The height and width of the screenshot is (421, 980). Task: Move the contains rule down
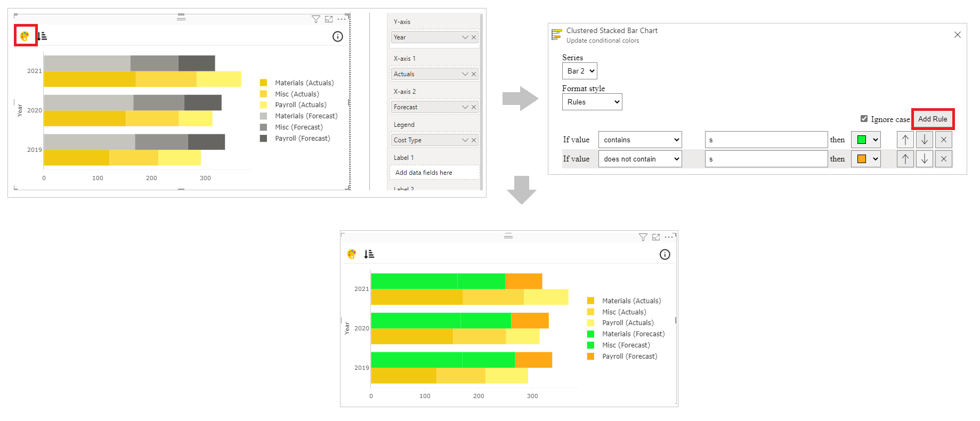tap(924, 140)
